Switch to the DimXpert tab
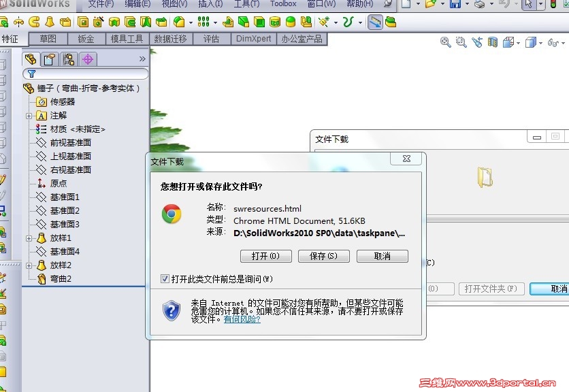Viewport: 569px width, 392px height. [253, 39]
